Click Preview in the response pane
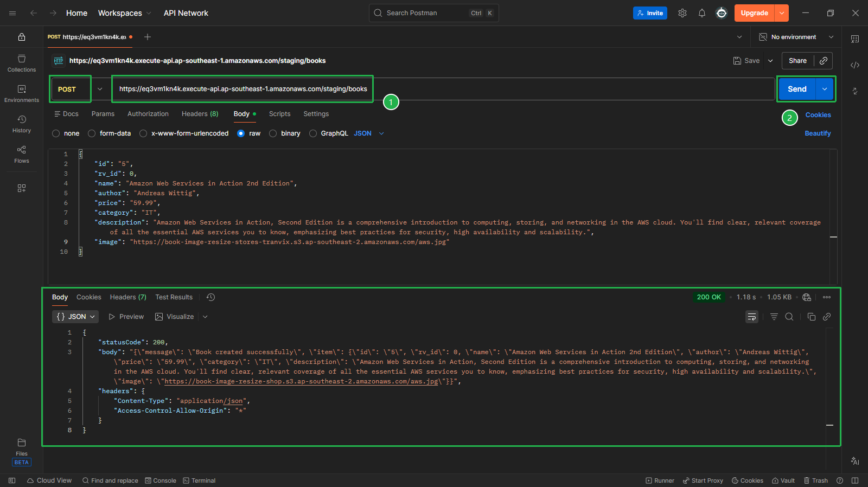 [x=126, y=317]
